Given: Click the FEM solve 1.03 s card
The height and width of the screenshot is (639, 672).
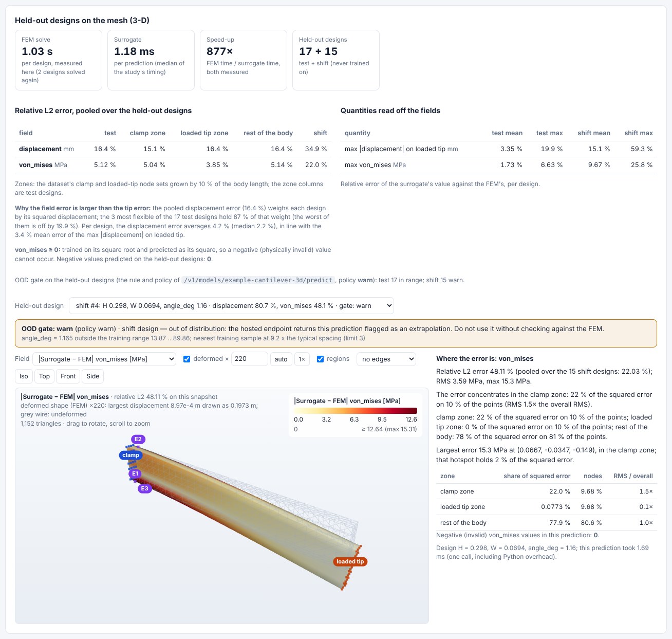Looking at the screenshot, I should [x=59, y=60].
